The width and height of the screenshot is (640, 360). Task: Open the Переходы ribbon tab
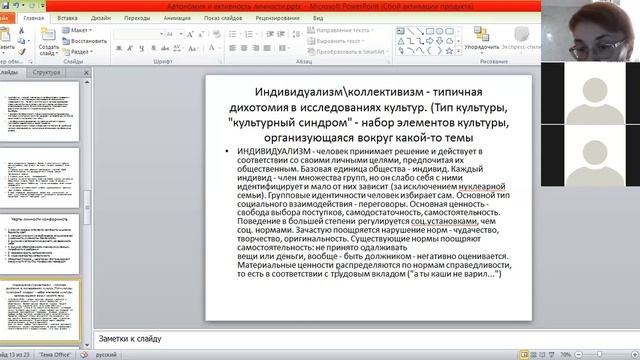click(137, 18)
